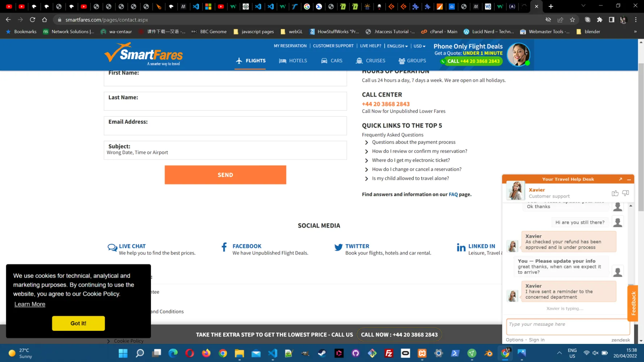Accept cookies with Got it! button
644x362 pixels.
click(x=78, y=323)
